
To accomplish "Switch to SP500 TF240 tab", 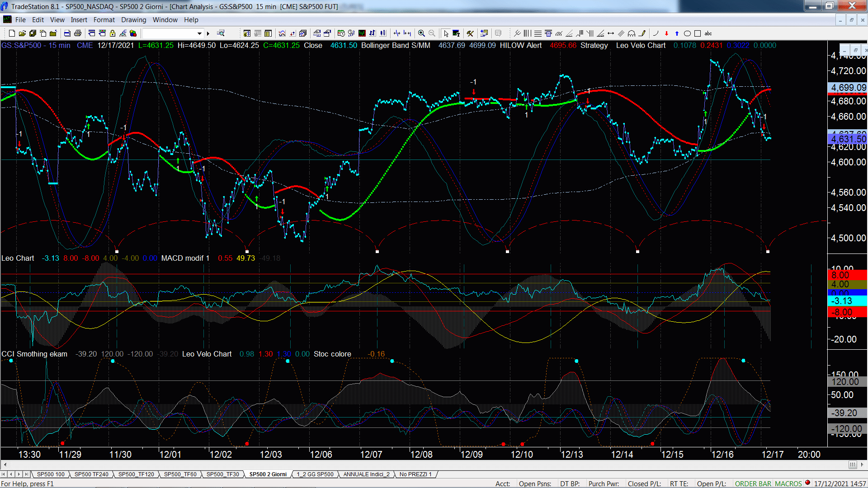I will [x=91, y=474].
